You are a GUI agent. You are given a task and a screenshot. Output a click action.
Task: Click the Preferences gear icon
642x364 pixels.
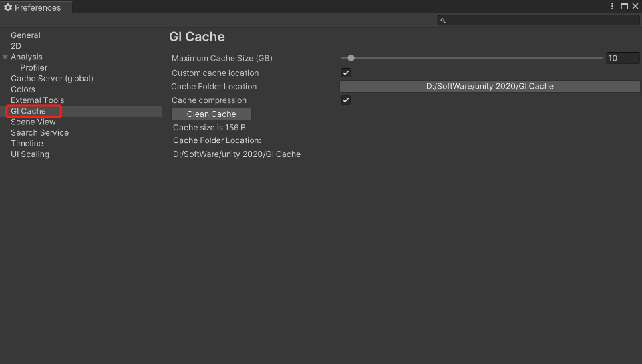8,7
